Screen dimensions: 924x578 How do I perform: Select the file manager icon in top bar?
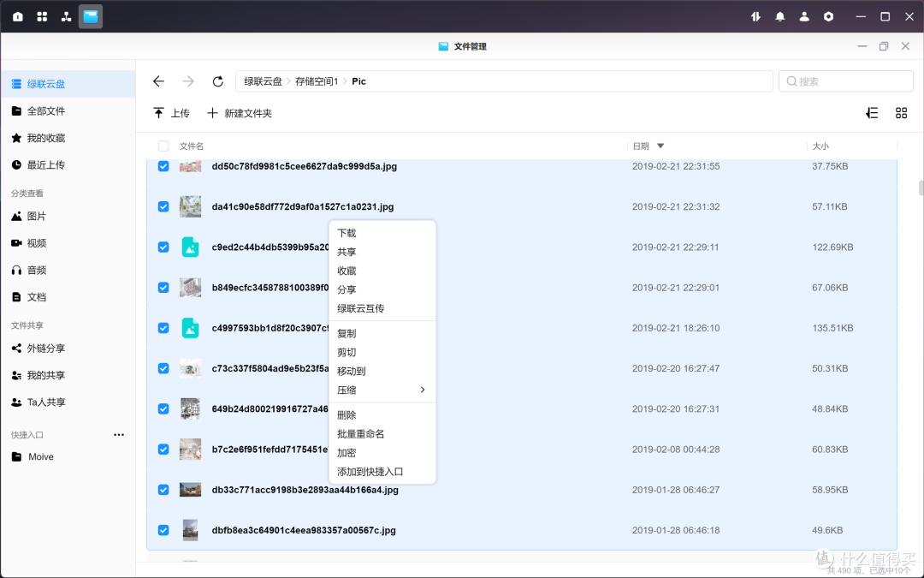(91, 16)
